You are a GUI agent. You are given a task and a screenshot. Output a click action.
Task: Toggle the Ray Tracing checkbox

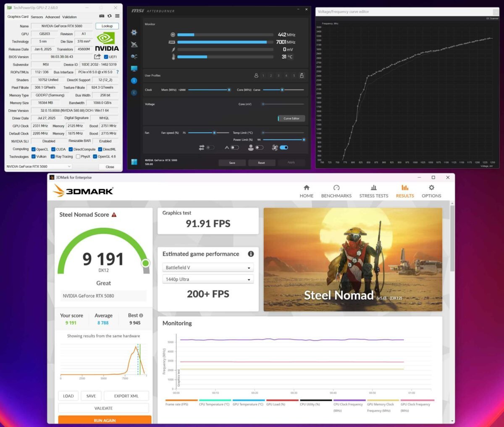52,156
